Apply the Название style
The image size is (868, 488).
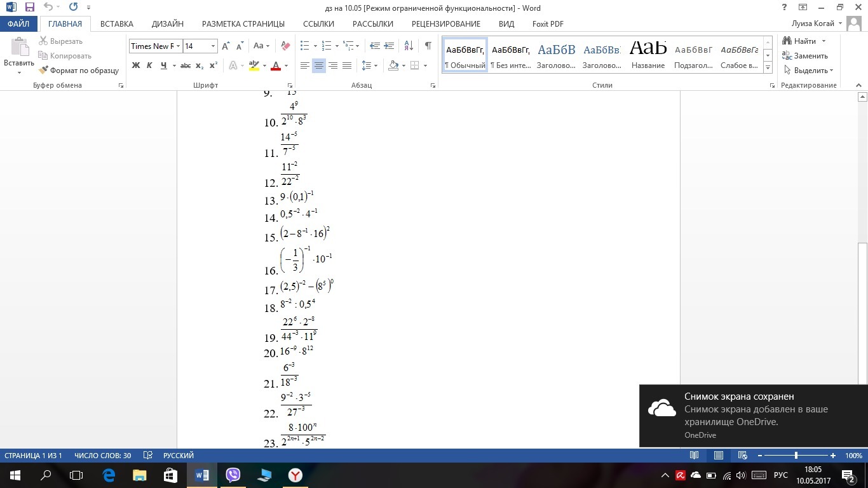click(648, 55)
